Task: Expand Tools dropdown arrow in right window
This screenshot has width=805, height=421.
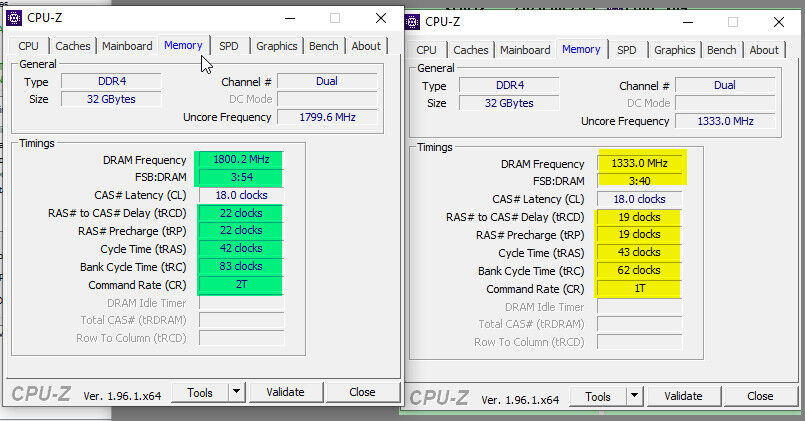Action: click(x=635, y=397)
